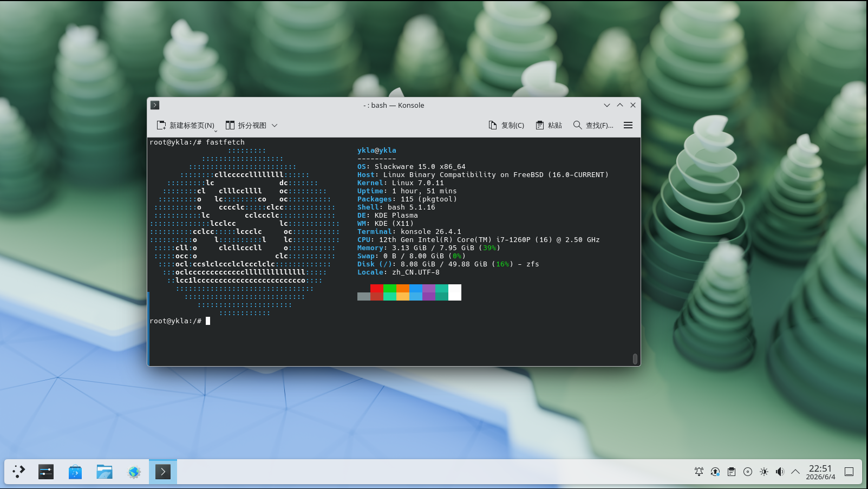The image size is (868, 489).
Task: Click Konsole window icon in title bar
Action: [155, 105]
